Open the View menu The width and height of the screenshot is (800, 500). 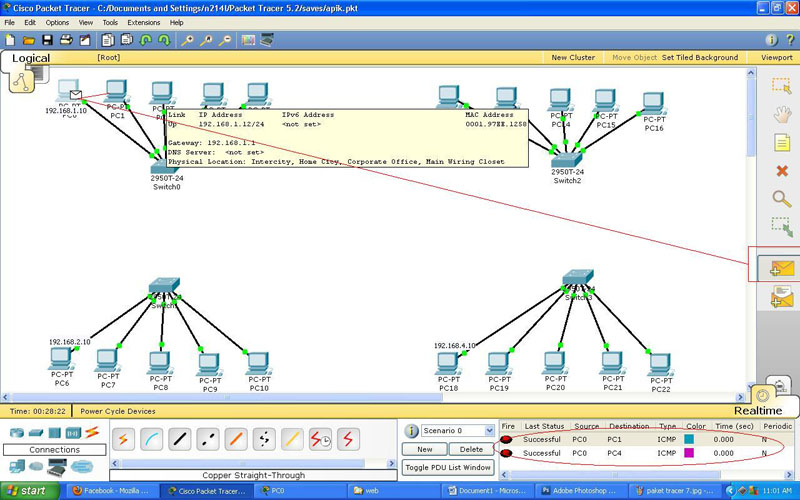(x=86, y=22)
